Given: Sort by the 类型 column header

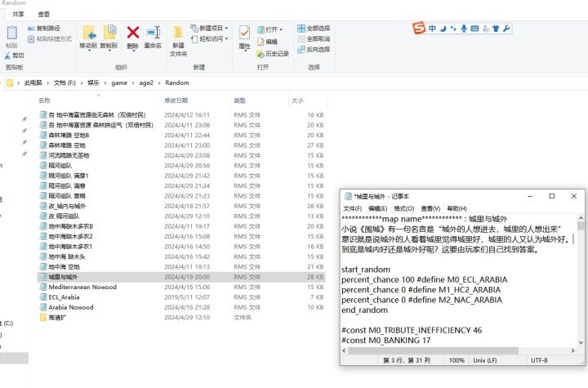Looking at the screenshot, I should 239,100.
